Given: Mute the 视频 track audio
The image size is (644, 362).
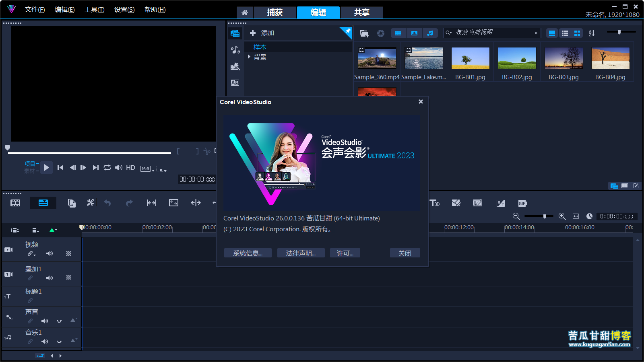Looking at the screenshot, I should [50, 253].
